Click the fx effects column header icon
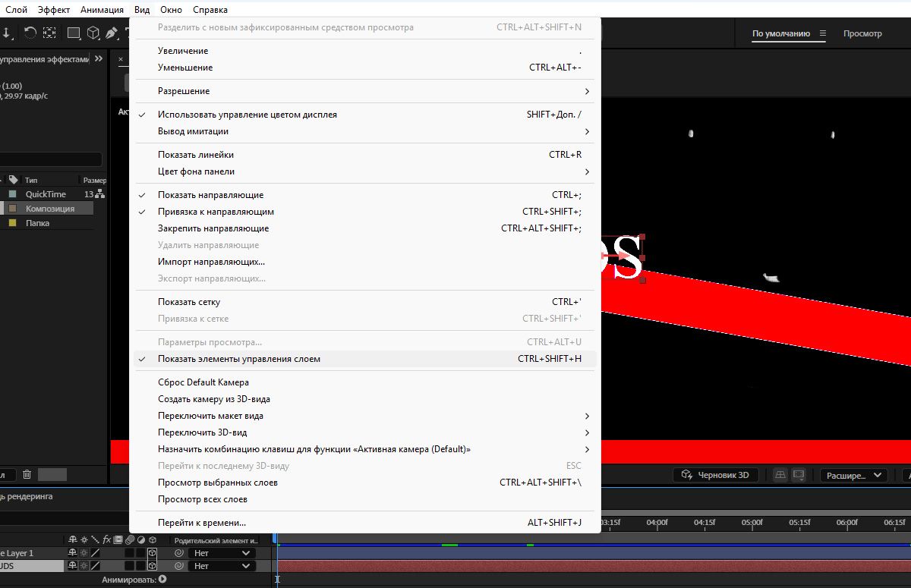Image resolution: width=911 pixels, height=588 pixels. click(107, 540)
